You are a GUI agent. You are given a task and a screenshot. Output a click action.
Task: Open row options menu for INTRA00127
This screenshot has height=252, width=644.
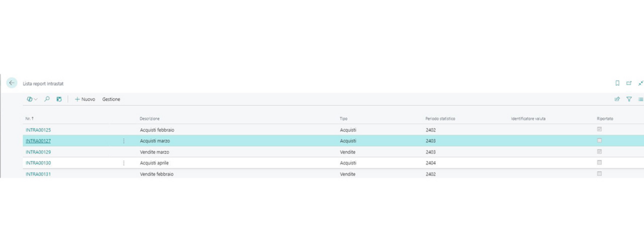(x=124, y=141)
